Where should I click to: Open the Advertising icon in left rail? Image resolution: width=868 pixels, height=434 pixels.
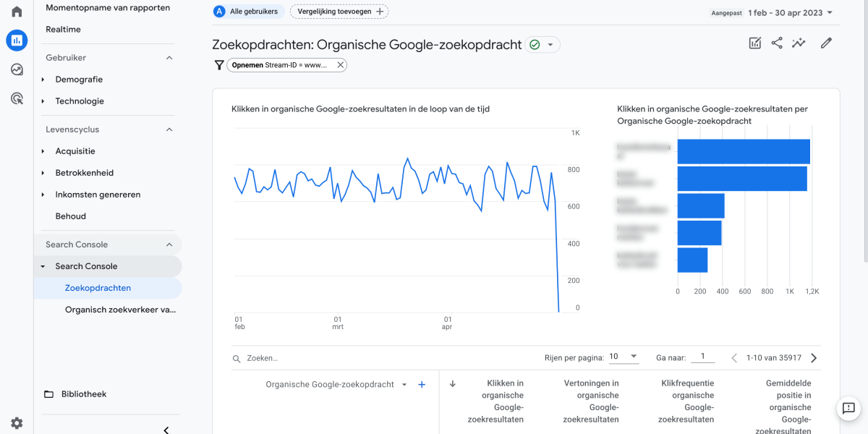pyautogui.click(x=17, y=98)
